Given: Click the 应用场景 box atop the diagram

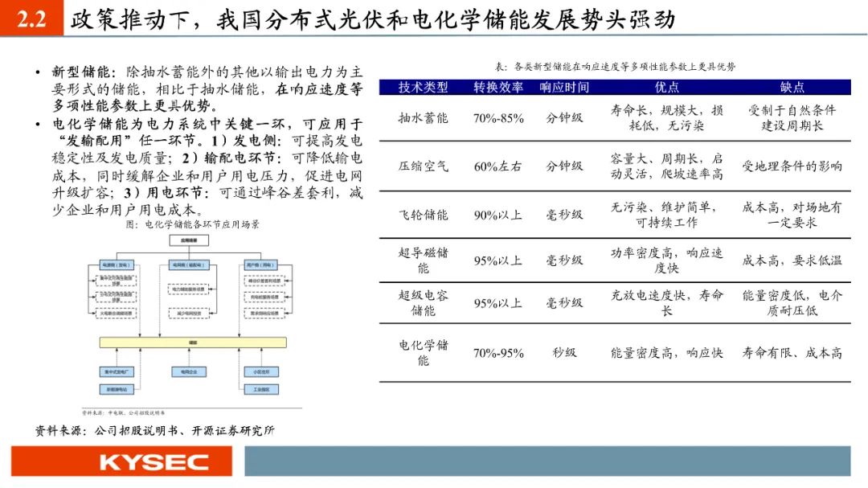Looking at the screenshot, I should (189, 240).
